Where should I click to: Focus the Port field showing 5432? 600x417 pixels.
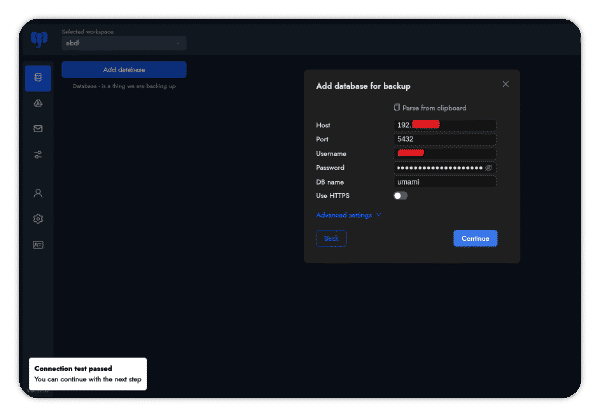pos(445,139)
